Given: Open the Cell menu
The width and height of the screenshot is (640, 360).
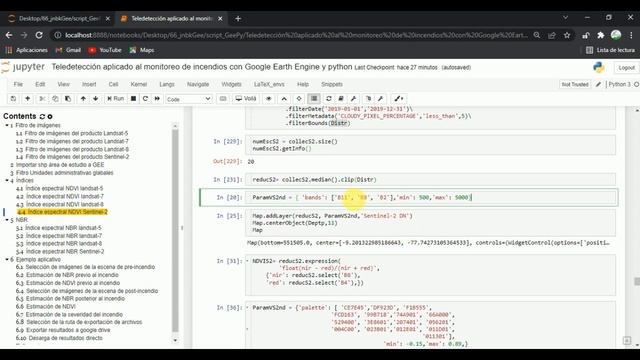Looking at the screenshot, I should pyautogui.click(x=113, y=84).
